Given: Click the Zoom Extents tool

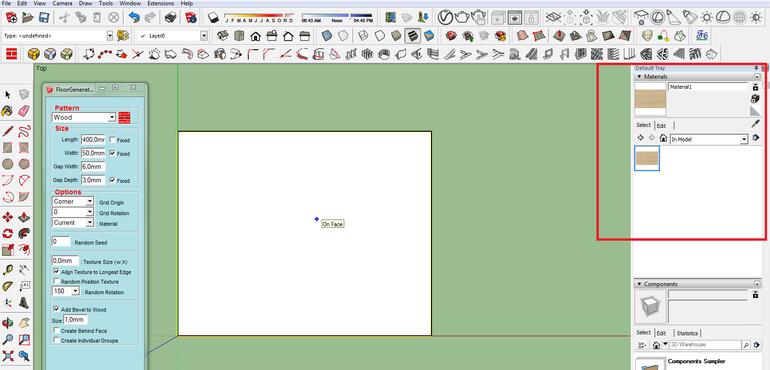Looking at the screenshot, I should (7, 355).
